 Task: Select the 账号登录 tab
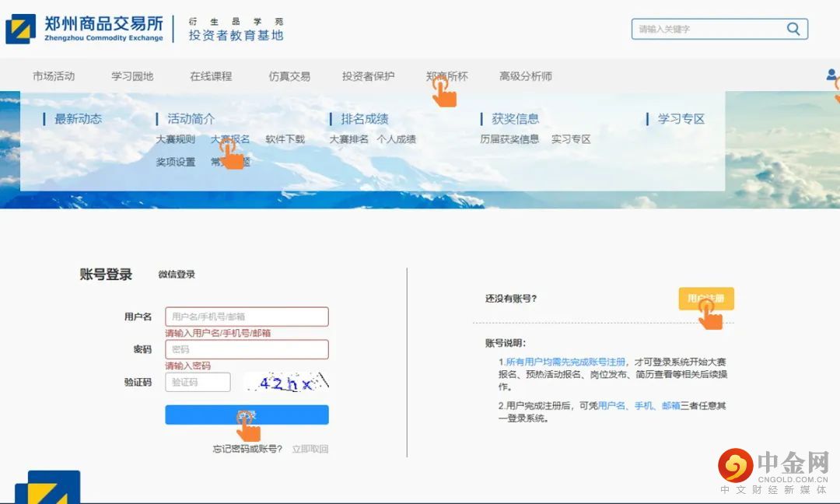coord(106,275)
